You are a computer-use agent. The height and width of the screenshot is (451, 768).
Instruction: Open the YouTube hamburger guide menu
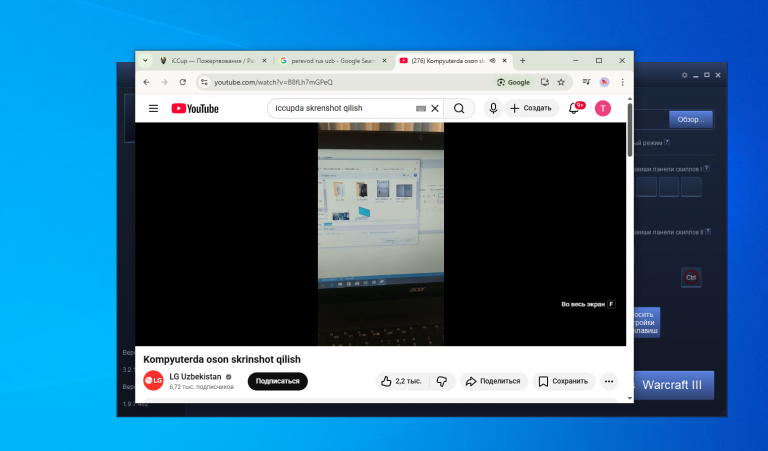[153, 108]
